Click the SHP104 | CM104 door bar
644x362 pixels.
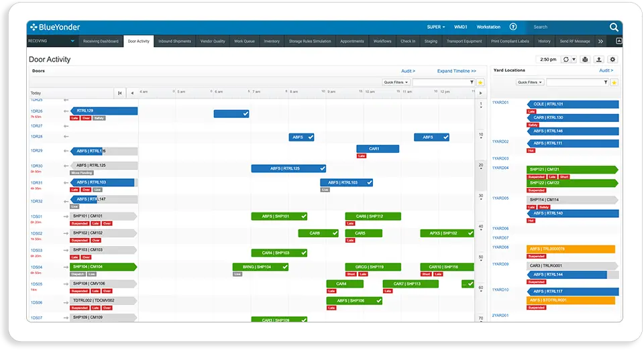click(x=103, y=267)
